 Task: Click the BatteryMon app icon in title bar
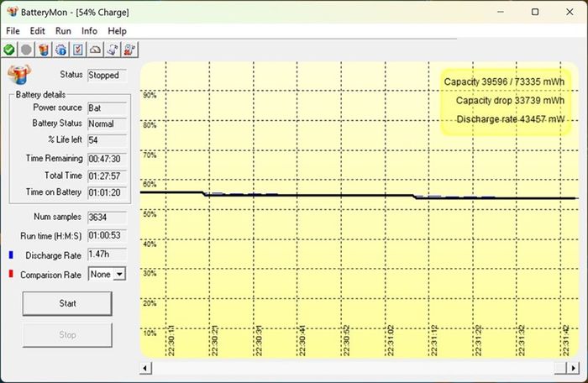click(x=13, y=12)
